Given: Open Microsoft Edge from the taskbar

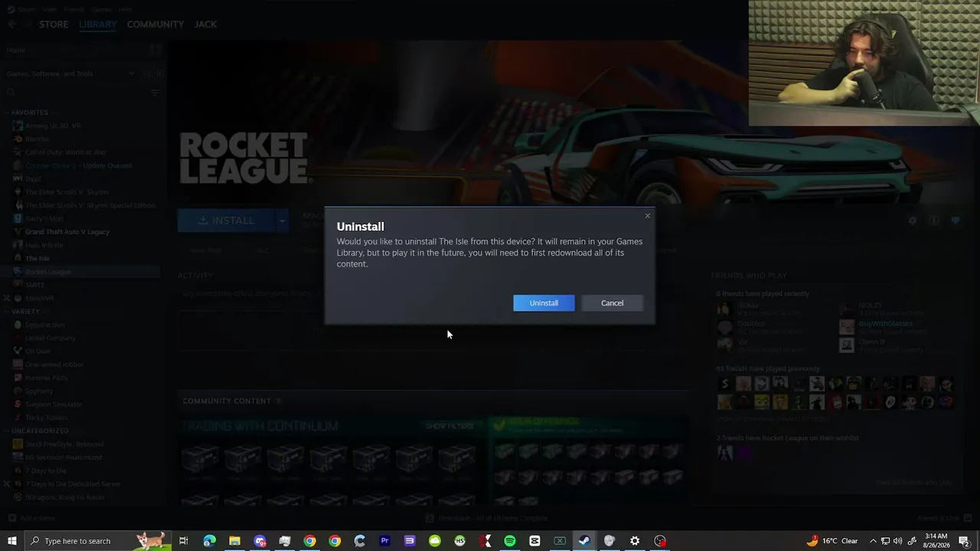Looking at the screenshot, I should [209, 541].
